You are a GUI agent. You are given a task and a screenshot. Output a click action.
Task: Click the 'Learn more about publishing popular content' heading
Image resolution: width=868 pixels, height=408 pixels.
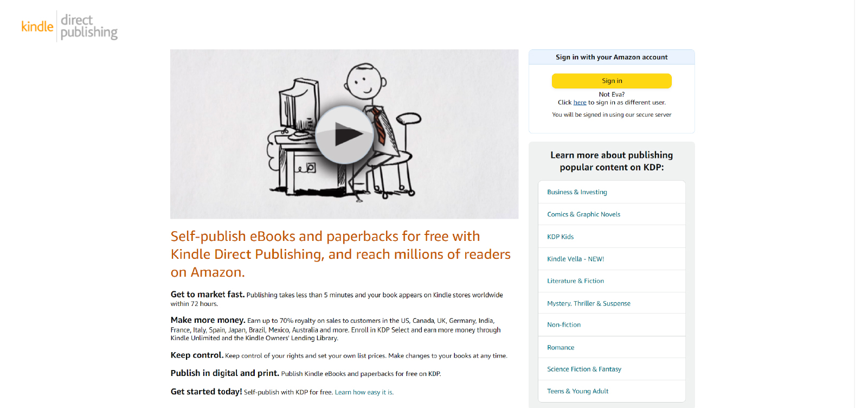pos(612,161)
